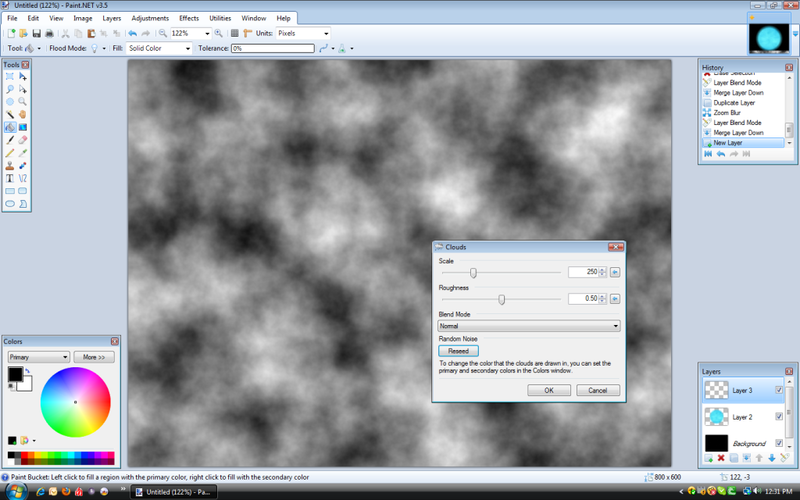Click the Undo arrow in toolbar
Screen dimensions: 800x500
[132, 33]
